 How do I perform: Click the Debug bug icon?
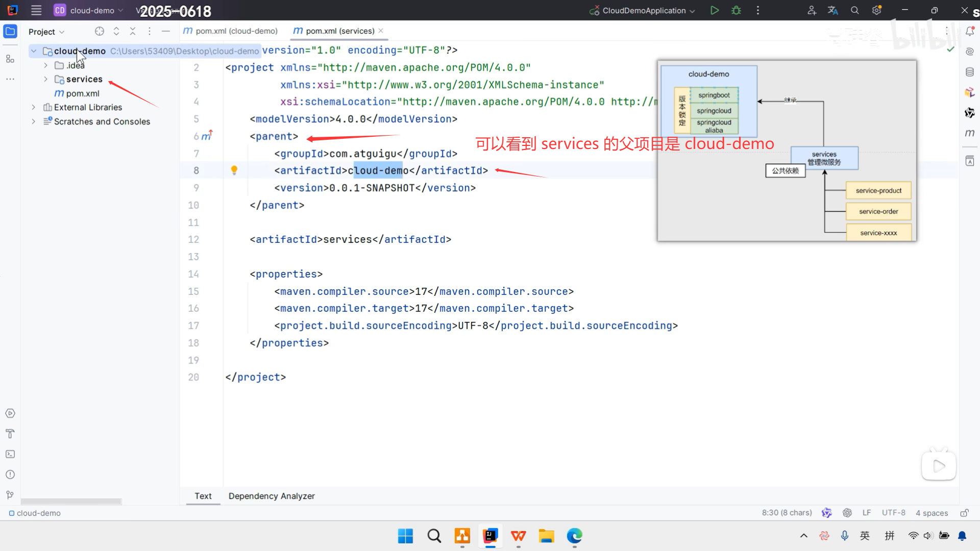point(736,10)
